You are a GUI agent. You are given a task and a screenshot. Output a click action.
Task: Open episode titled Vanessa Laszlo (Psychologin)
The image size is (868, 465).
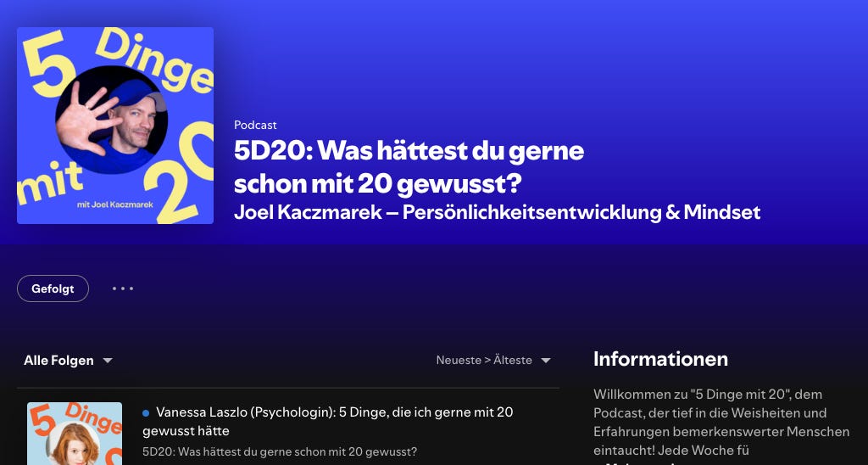click(x=328, y=421)
